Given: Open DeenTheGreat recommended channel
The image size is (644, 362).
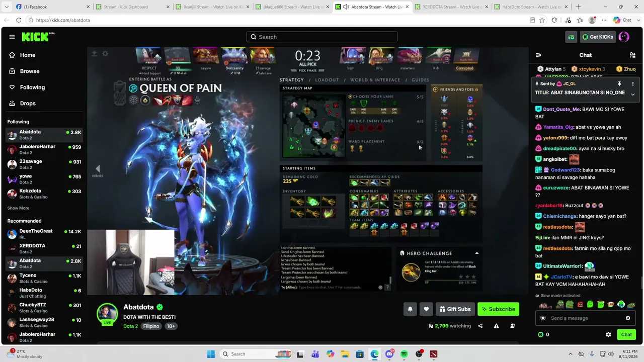Looking at the screenshot, I should tap(44, 234).
